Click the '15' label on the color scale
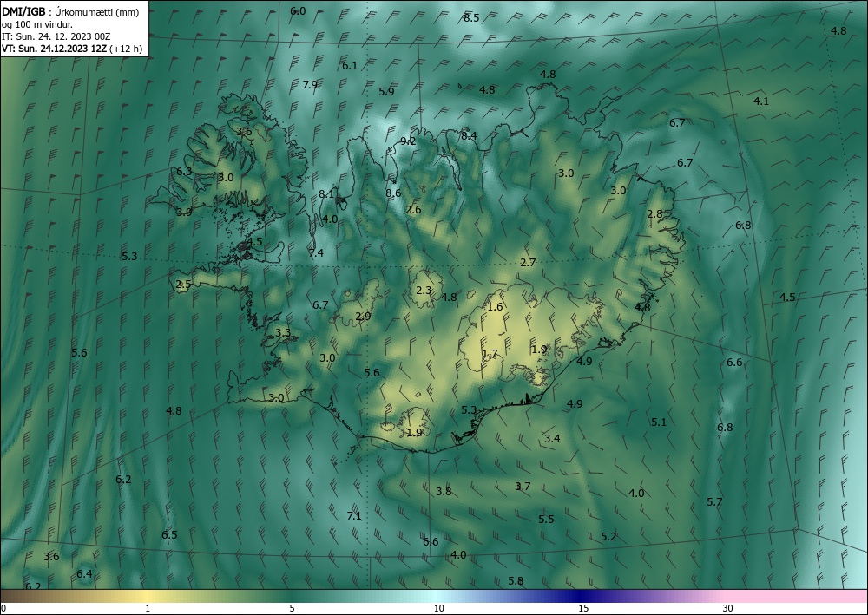This screenshot has height=615, width=868. coord(583,609)
